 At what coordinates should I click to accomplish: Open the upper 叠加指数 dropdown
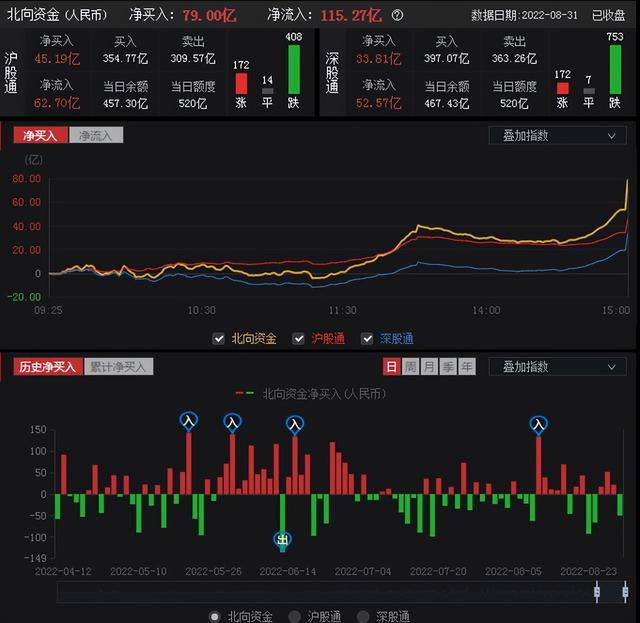pos(557,136)
